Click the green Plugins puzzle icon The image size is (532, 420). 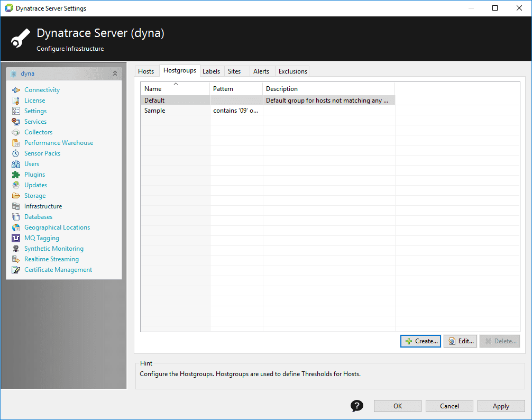[x=16, y=175]
